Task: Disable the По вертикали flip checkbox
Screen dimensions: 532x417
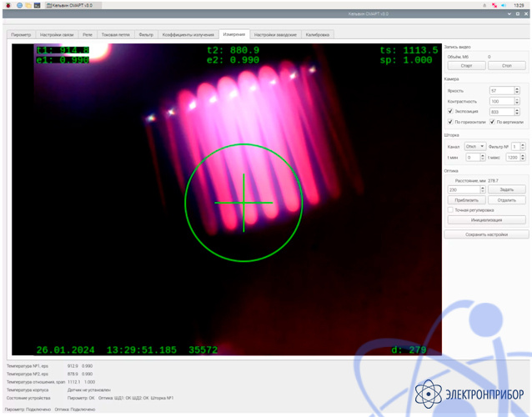Action: click(x=493, y=122)
